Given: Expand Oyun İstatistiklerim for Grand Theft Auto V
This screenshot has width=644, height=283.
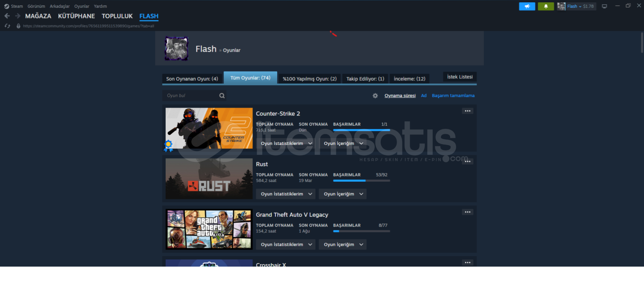Looking at the screenshot, I should [x=285, y=244].
